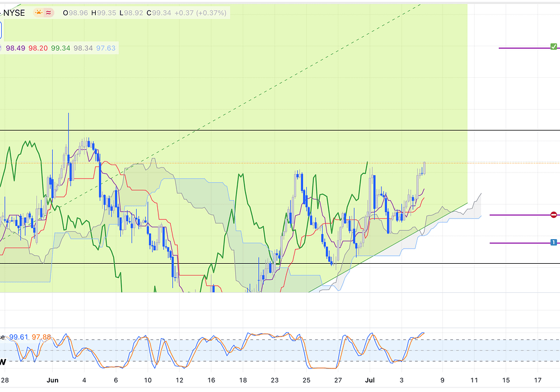Click the blue number 1 order marker

[x=553, y=242]
